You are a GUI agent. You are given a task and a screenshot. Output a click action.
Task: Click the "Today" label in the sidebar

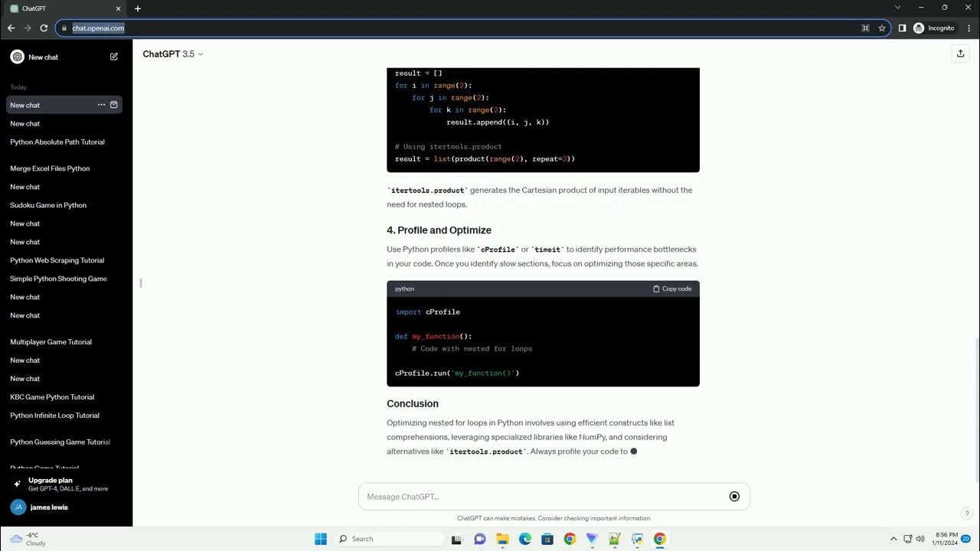[x=18, y=87]
